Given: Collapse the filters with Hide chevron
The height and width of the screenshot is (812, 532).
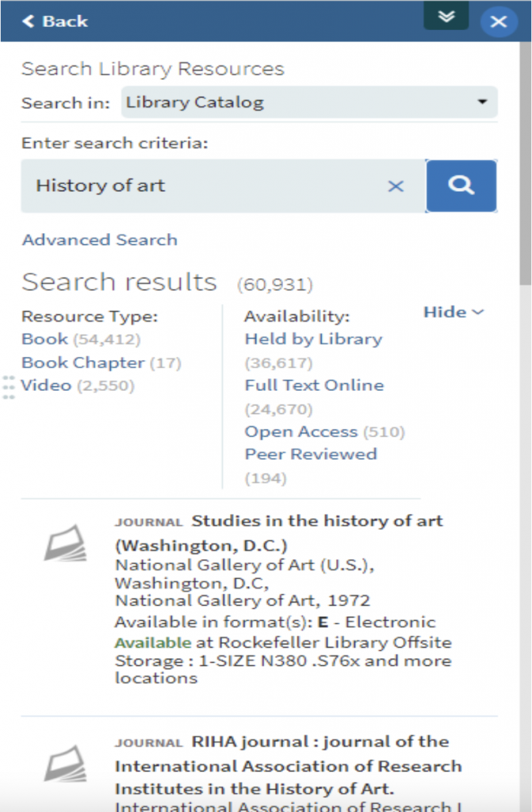Looking at the screenshot, I should 454,312.
